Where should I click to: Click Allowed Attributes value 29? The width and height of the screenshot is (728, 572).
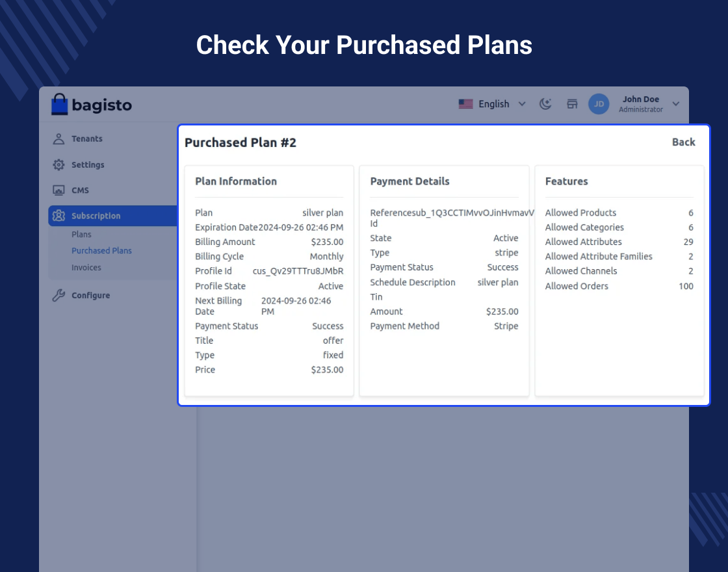point(688,242)
